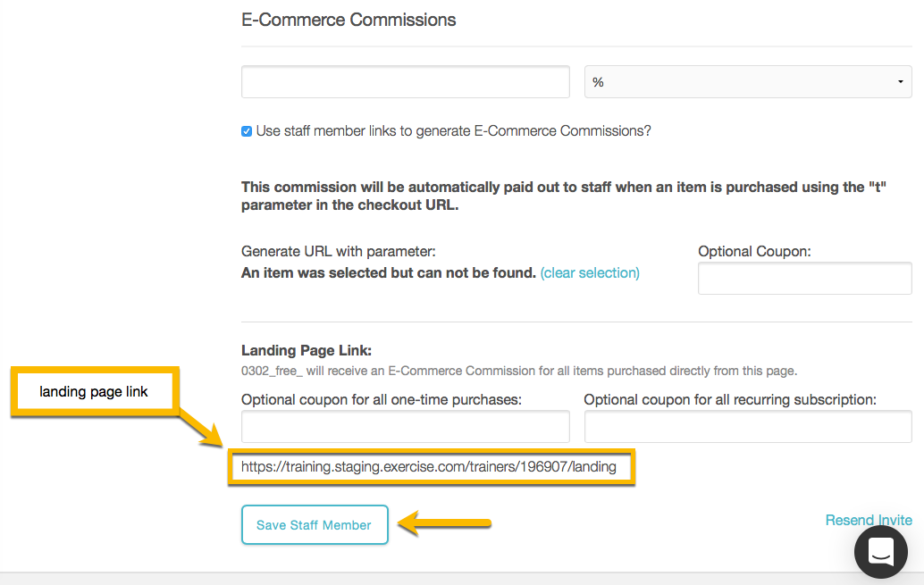
Task: Open the chat support widget icon
Action: pyautogui.click(x=881, y=552)
